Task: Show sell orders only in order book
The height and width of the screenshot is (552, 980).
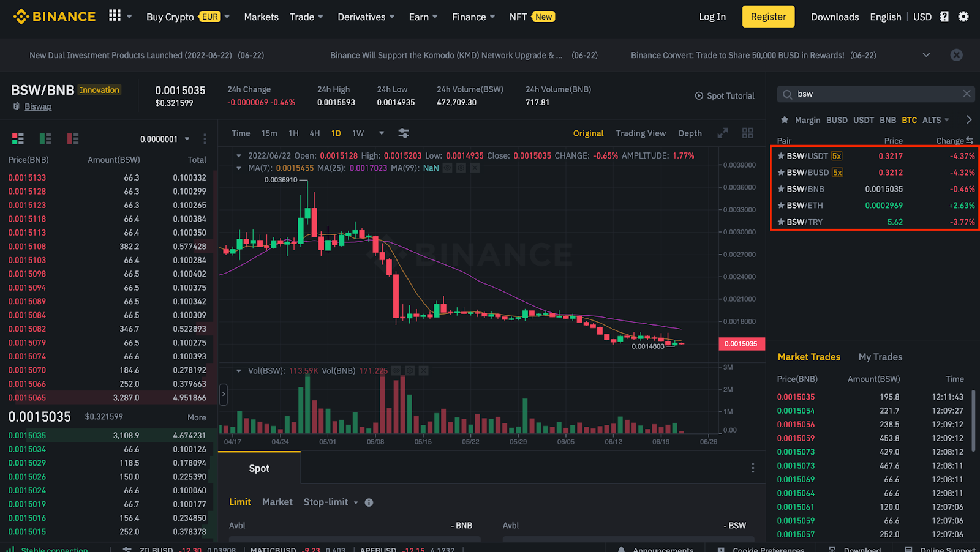Action: (73, 139)
